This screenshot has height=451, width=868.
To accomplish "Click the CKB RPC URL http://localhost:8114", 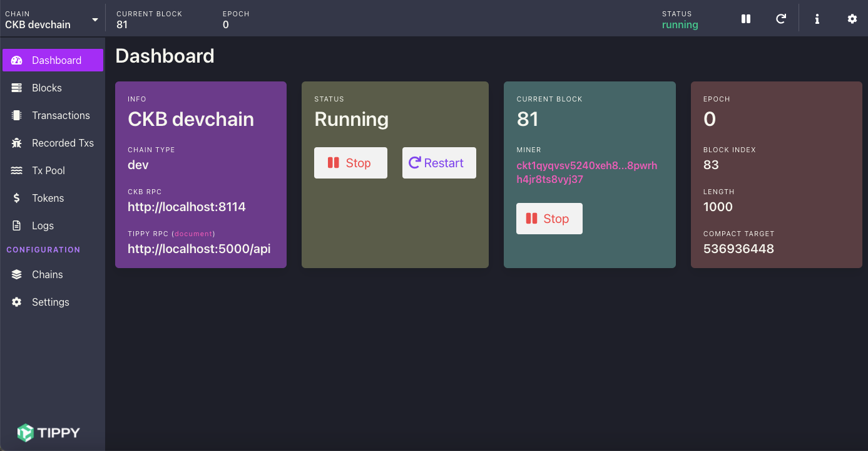I will tap(186, 207).
